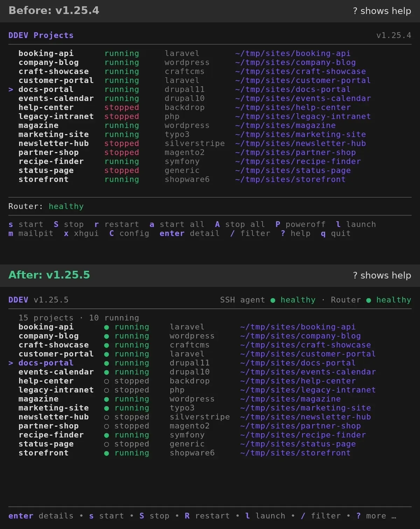
Task: Click 'shopware6' type in the After list
Action: point(192,453)
